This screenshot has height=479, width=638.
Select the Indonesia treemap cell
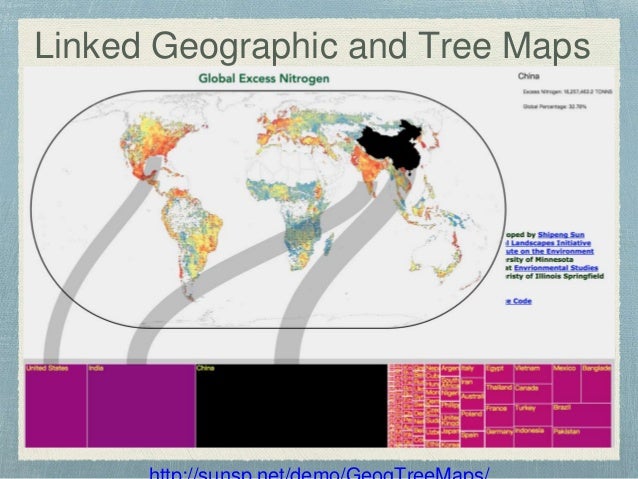[x=533, y=437]
